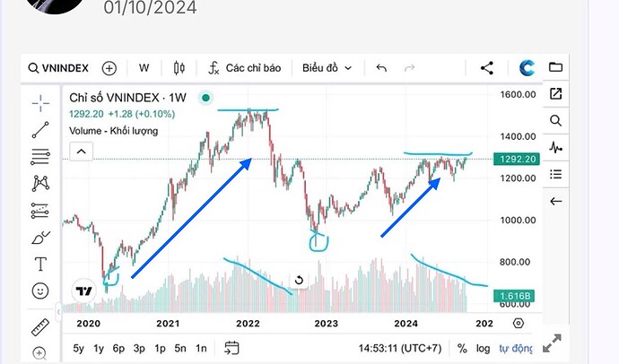Open the candlestick chart style picker

pyautogui.click(x=179, y=67)
